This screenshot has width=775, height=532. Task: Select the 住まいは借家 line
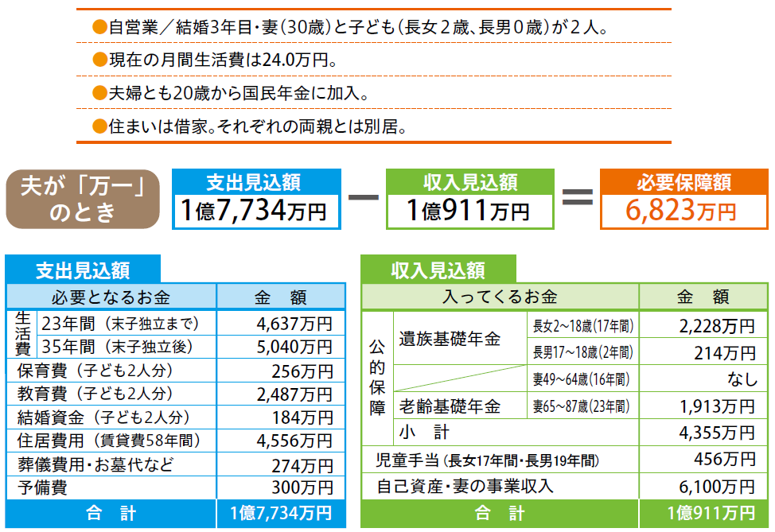(x=250, y=126)
